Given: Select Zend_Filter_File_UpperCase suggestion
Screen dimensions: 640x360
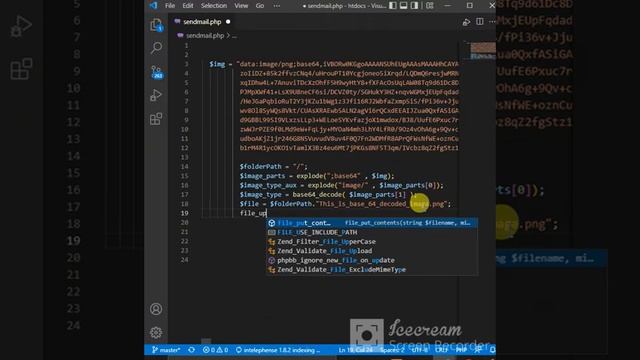Looking at the screenshot, I should pyautogui.click(x=372, y=242).
